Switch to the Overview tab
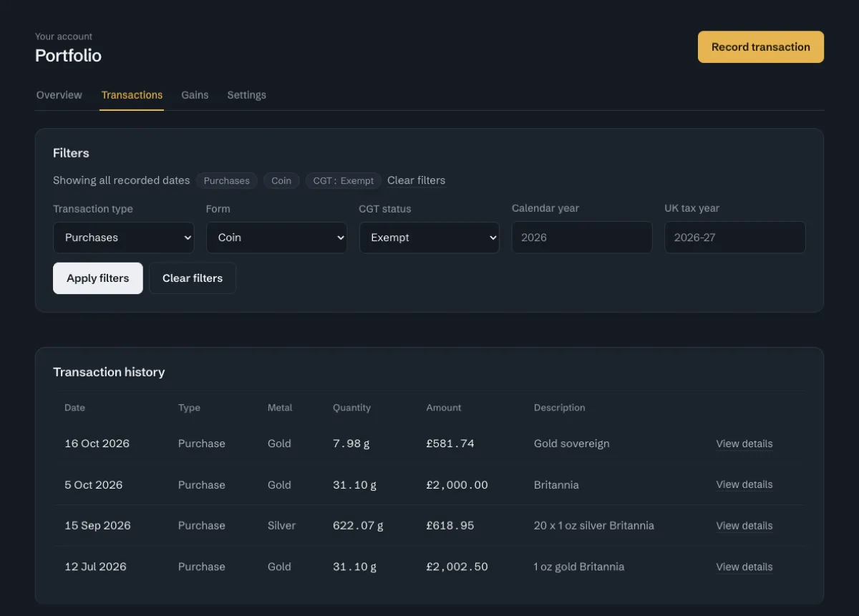 [x=59, y=95]
